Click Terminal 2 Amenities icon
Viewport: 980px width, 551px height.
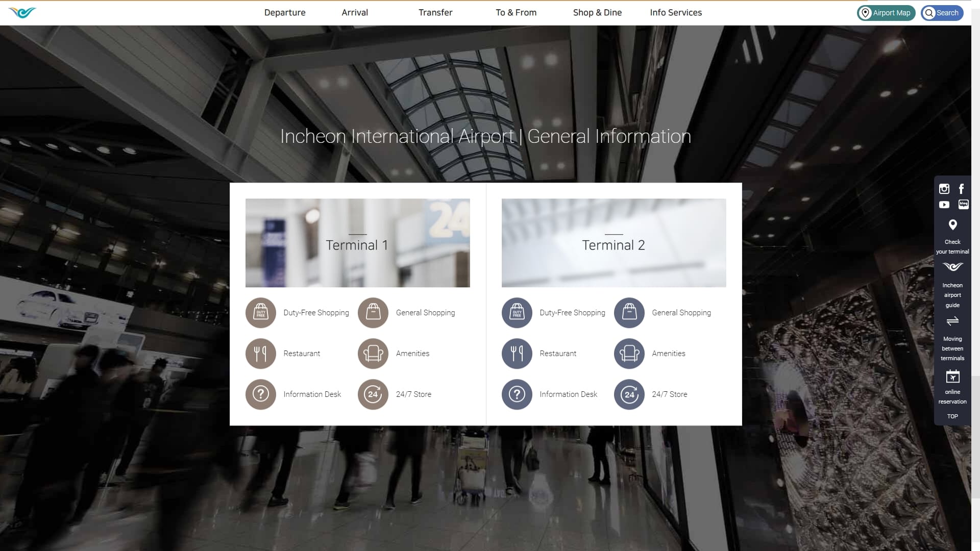pyautogui.click(x=629, y=354)
